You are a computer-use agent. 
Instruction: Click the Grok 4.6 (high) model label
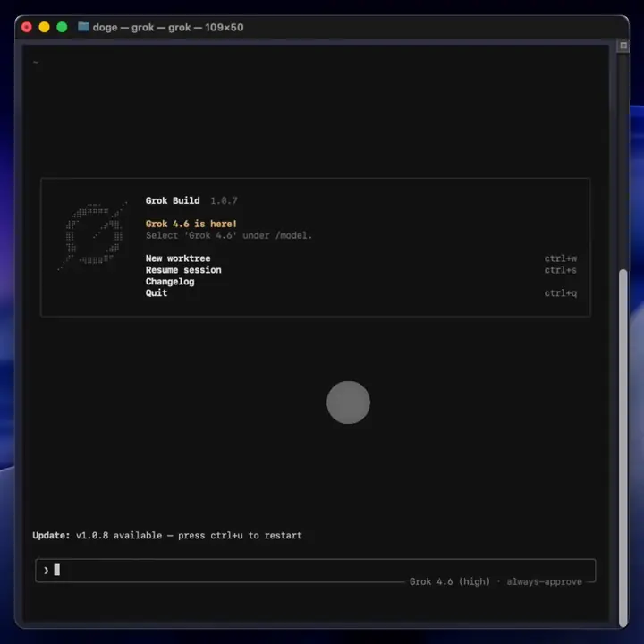[449, 581]
